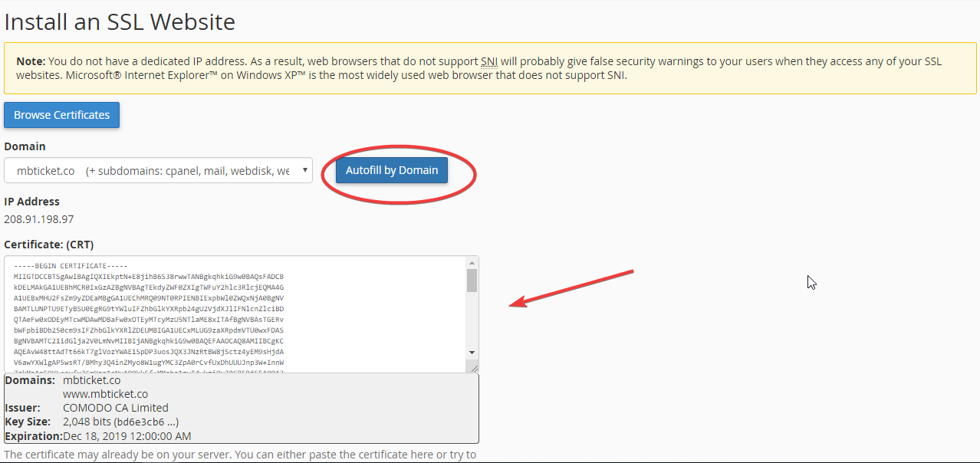Click the Browse Certificates button
The image size is (980, 463).
tap(61, 115)
